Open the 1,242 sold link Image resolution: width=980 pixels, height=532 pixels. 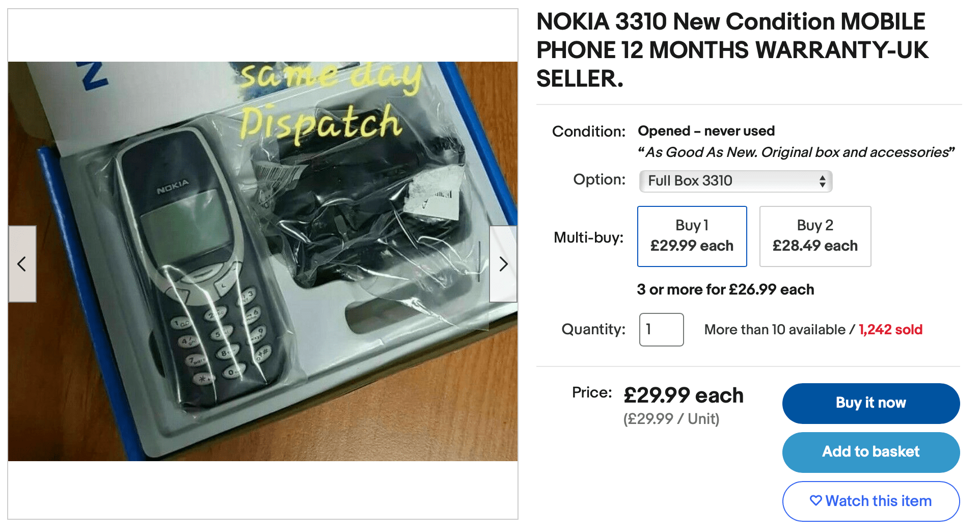[890, 330]
